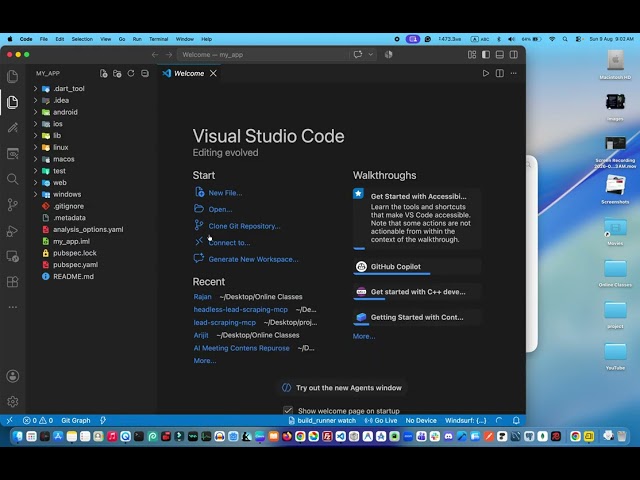Open recent project headless-lead-scraping-mcp

[240, 309]
